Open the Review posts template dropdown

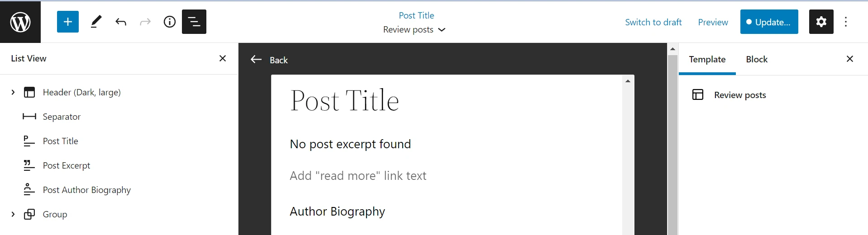coord(414,30)
